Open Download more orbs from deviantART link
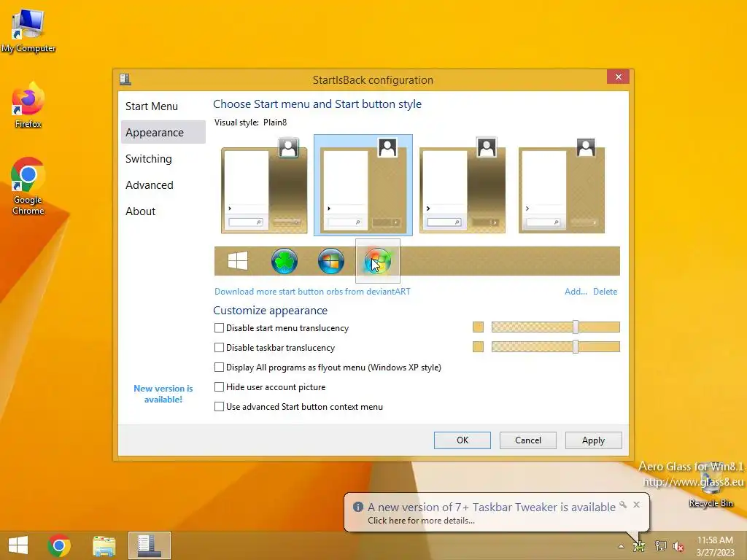This screenshot has height=560, width=747. coord(312,292)
